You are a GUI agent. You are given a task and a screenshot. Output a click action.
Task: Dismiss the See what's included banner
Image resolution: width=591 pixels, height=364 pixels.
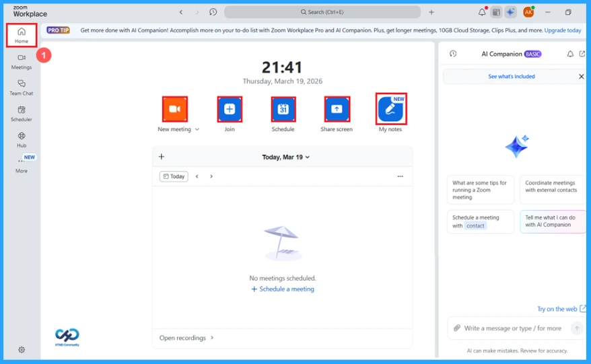click(581, 77)
